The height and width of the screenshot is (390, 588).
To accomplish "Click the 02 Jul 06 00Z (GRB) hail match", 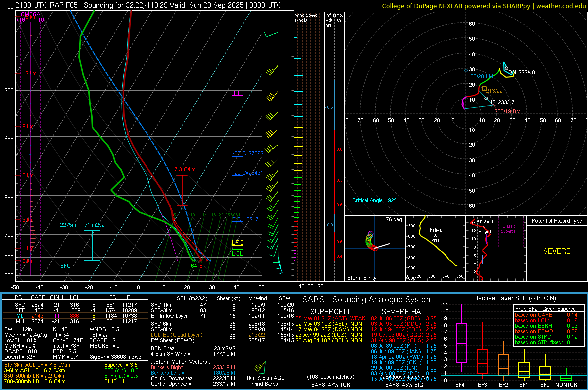I will click(404, 318).
